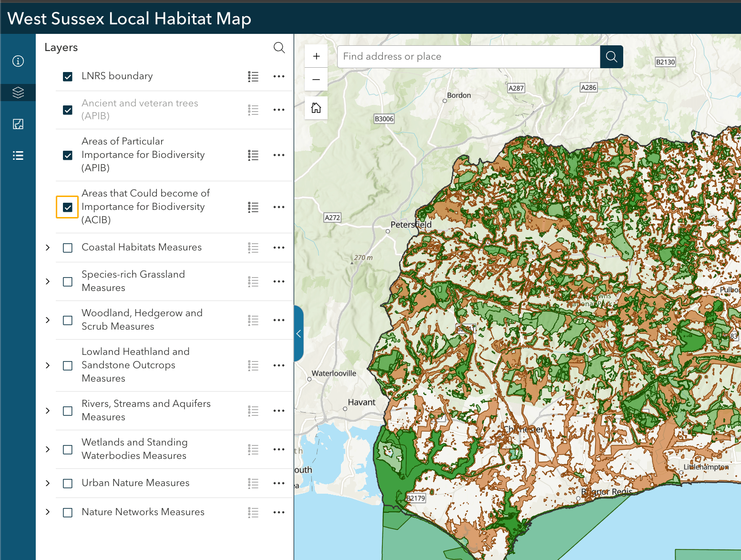Screen dimensions: 741x560
Task: Click the Find address or place field
Action: (x=469, y=57)
